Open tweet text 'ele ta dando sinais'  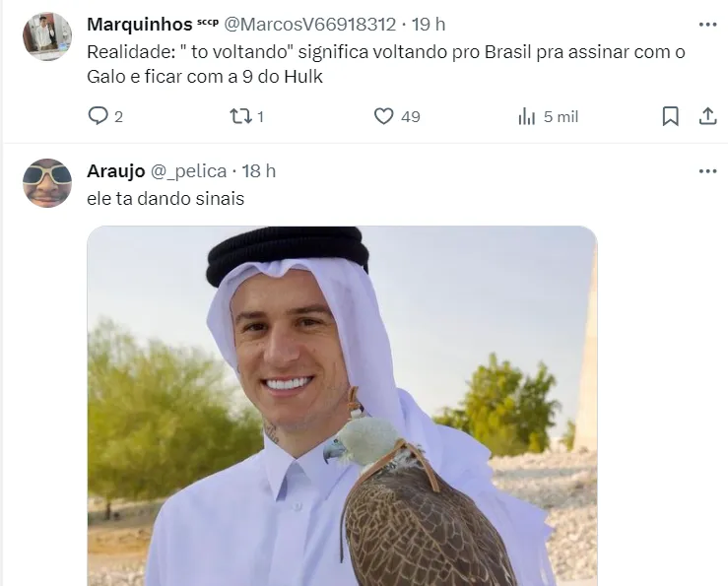click(x=165, y=198)
